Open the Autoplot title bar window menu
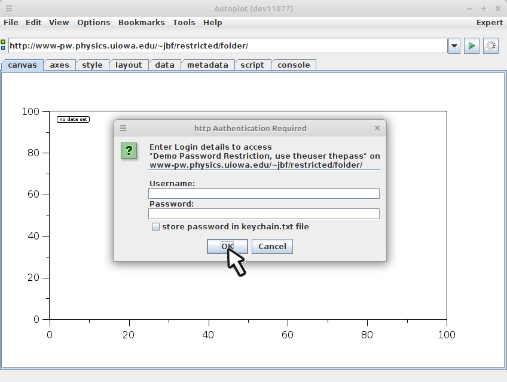 [x=9, y=8]
